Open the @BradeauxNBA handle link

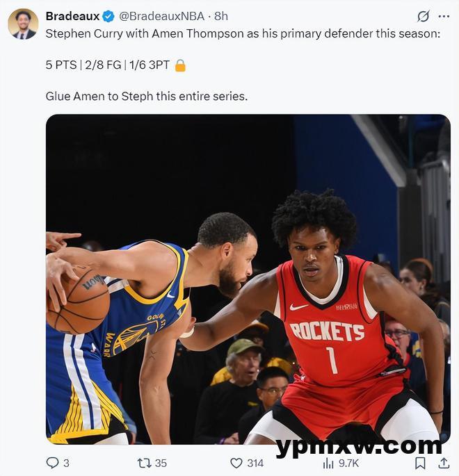(x=161, y=16)
